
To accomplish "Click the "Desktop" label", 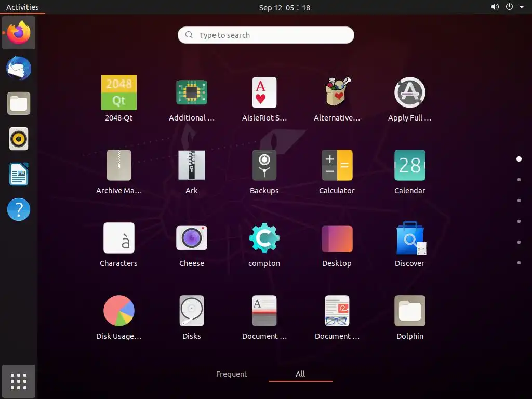I will point(337,263).
